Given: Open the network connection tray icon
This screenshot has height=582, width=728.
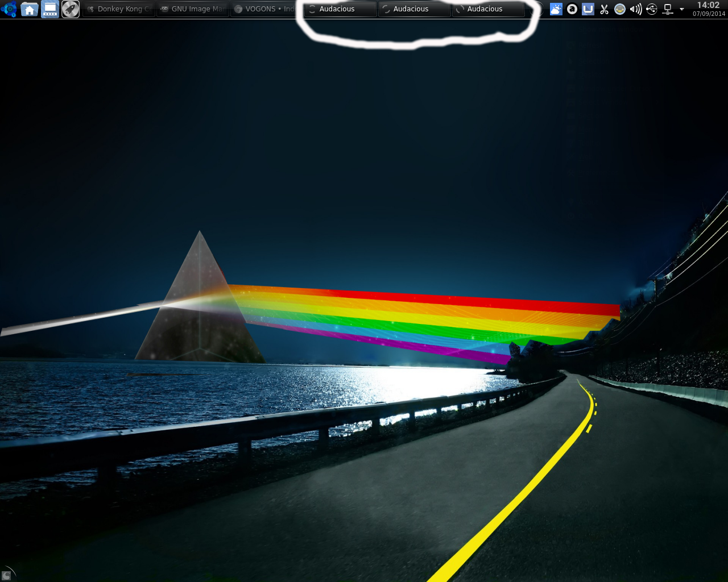Looking at the screenshot, I should pyautogui.click(x=668, y=9).
